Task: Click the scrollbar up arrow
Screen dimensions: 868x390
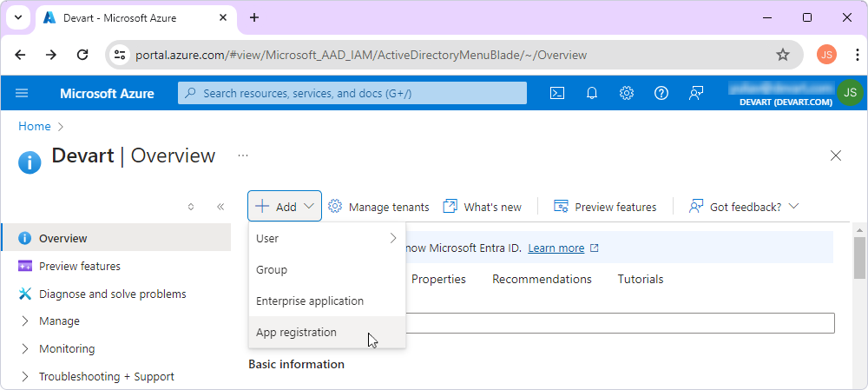Action: click(859, 229)
